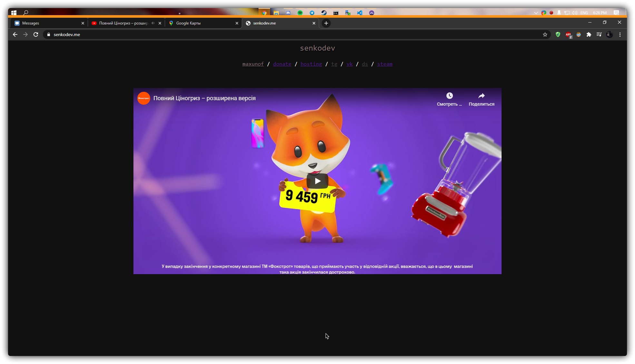This screenshot has height=364, width=635.
Task: Open Telegram from the taskbar
Action: pyautogui.click(x=312, y=13)
